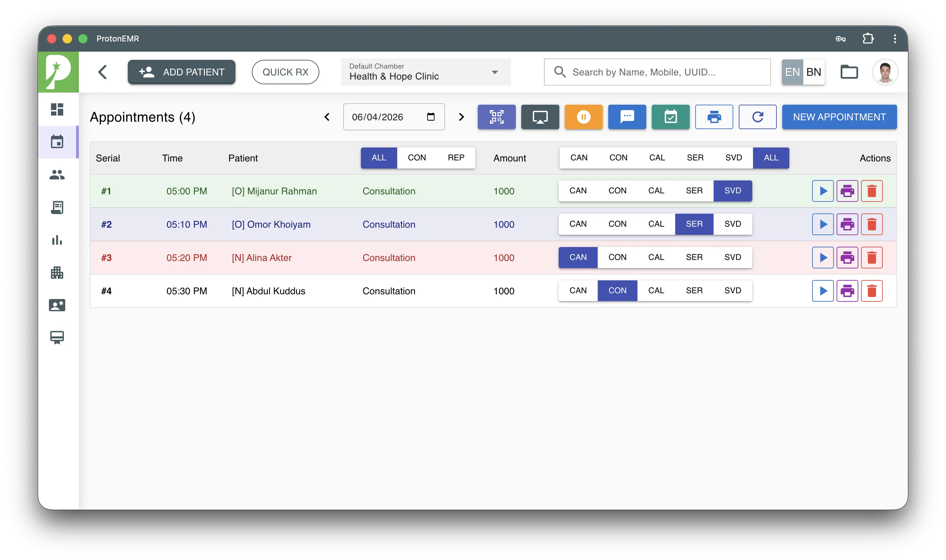Set Alina Akter status to CAN
Viewport: 946px width, 560px height.
click(578, 258)
